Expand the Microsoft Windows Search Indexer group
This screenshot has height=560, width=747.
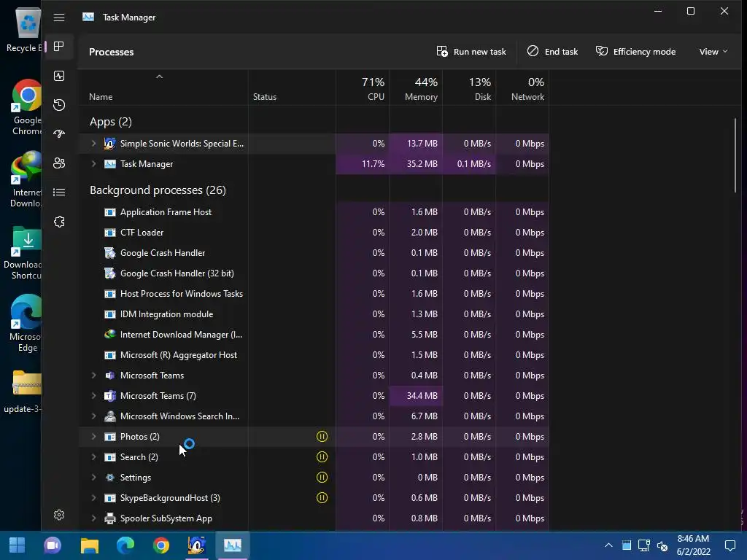pyautogui.click(x=94, y=416)
